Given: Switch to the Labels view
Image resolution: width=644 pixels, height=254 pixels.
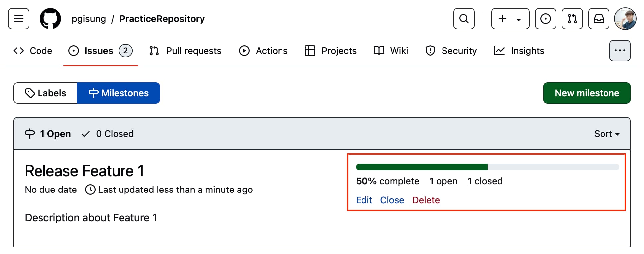Looking at the screenshot, I should pyautogui.click(x=45, y=93).
